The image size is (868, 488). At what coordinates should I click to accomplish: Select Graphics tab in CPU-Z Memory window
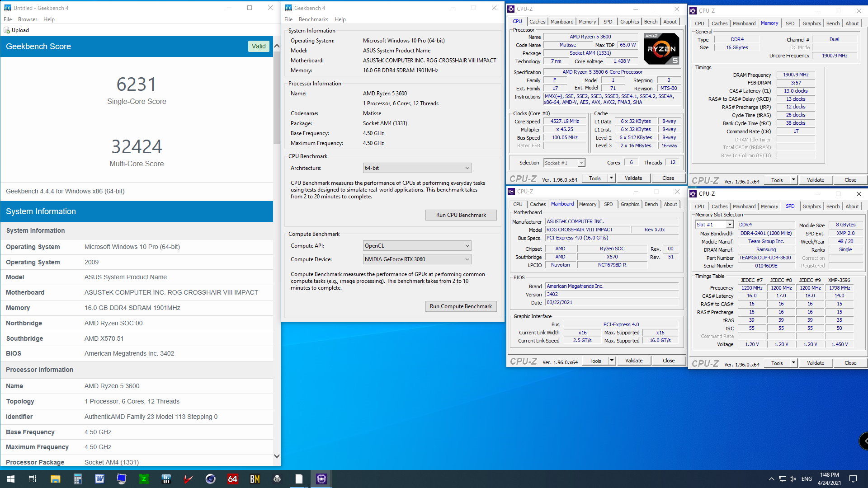pos(811,23)
